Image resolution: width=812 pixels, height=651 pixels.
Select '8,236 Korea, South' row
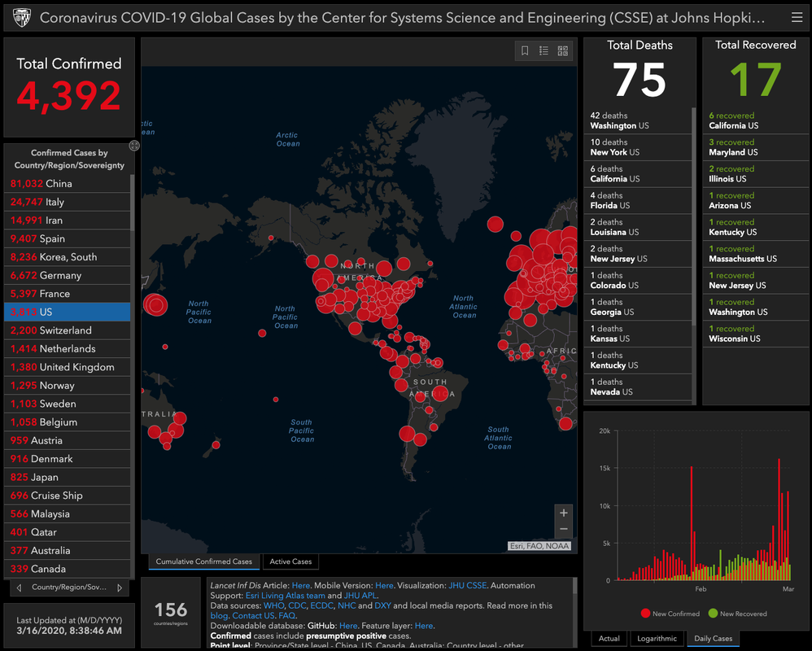coord(68,257)
